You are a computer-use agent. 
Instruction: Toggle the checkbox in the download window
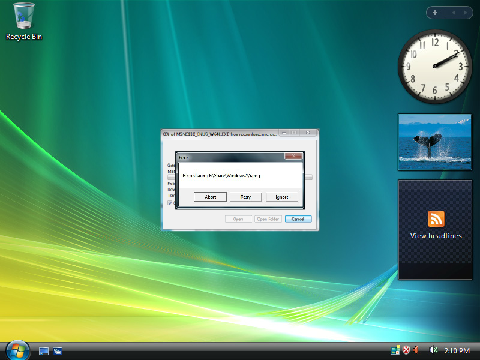(x=170, y=203)
